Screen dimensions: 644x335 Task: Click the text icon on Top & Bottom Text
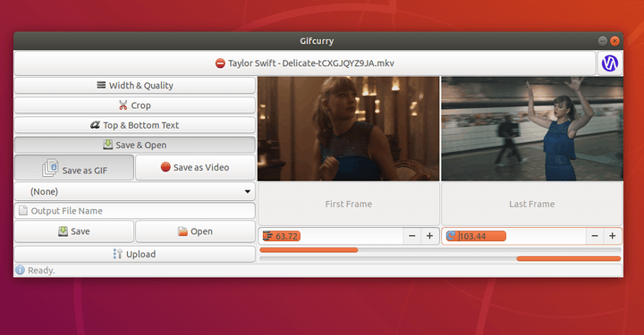tap(95, 125)
